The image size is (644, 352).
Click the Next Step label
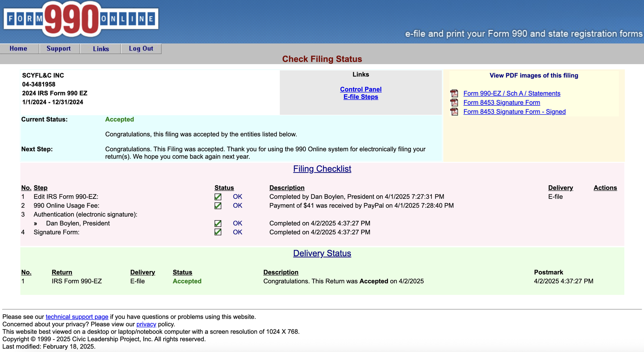tap(37, 149)
